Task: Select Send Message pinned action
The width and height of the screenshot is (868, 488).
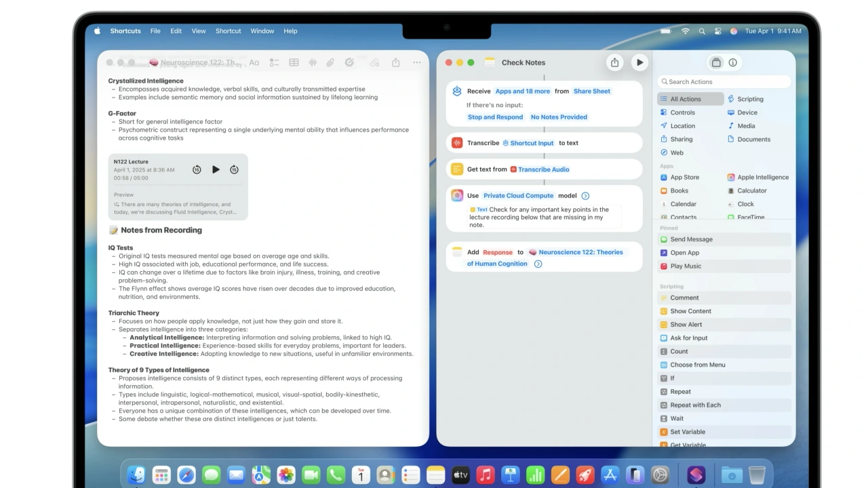Action: (x=691, y=239)
